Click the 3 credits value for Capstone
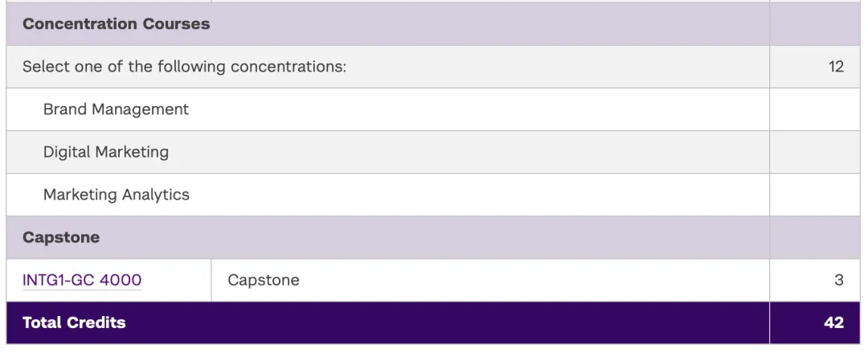 838,280
